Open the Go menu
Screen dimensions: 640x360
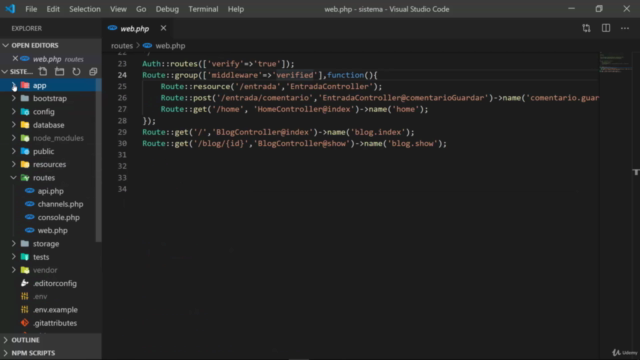pyautogui.click(x=141, y=9)
